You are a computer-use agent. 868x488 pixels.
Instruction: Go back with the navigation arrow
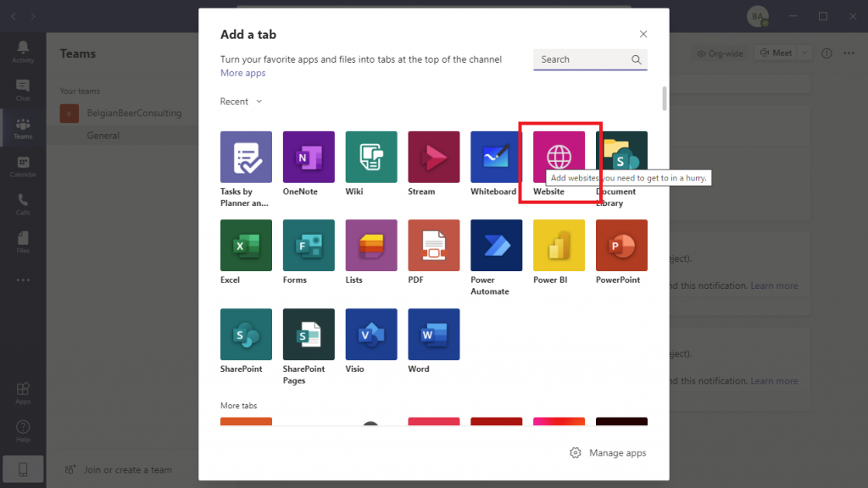pos(14,17)
